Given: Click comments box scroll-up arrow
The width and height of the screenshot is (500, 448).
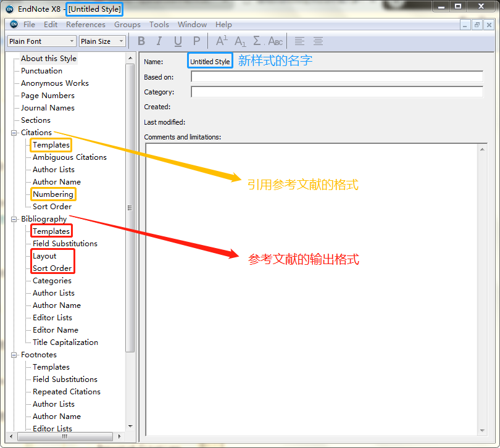Looking at the screenshot, I should click(482, 149).
